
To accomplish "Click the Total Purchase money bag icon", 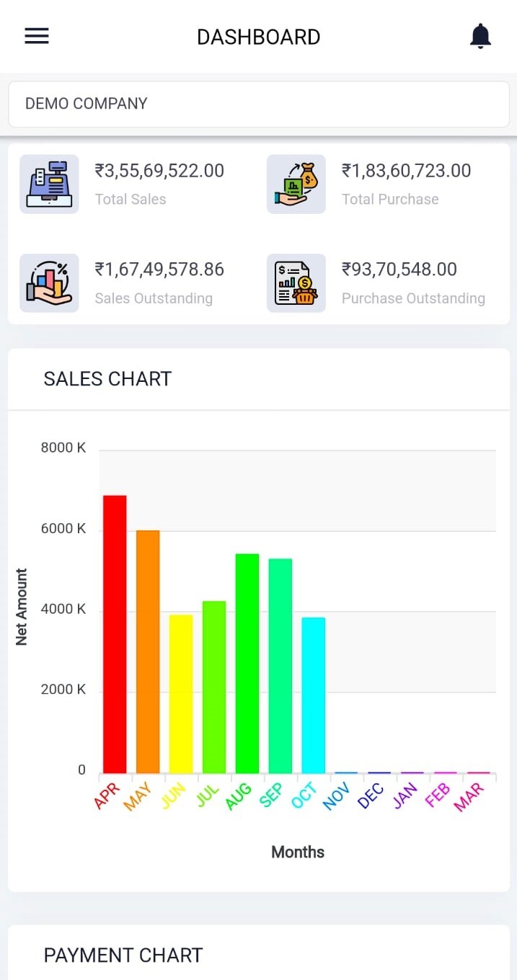I will [x=296, y=184].
